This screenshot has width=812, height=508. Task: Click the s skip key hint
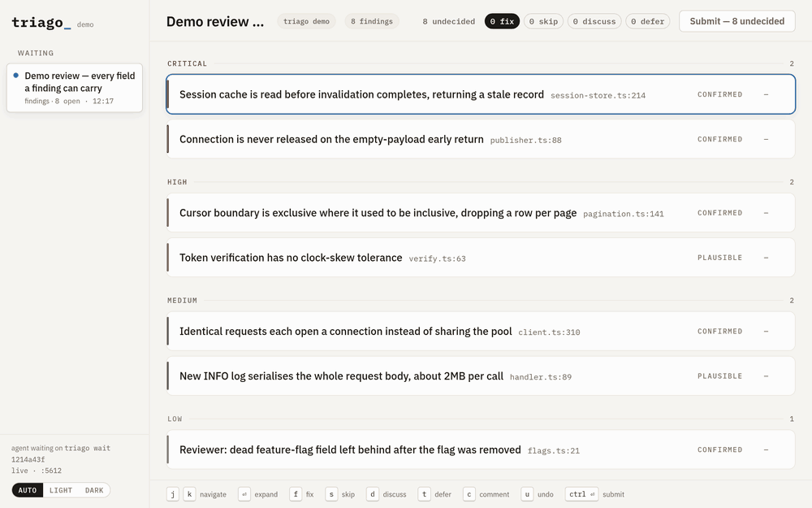(331, 494)
